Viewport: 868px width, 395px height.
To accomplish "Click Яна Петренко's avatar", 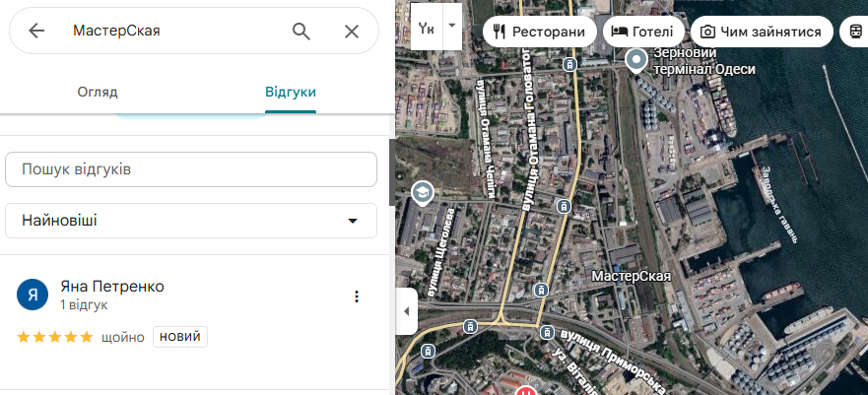I will pos(33,295).
